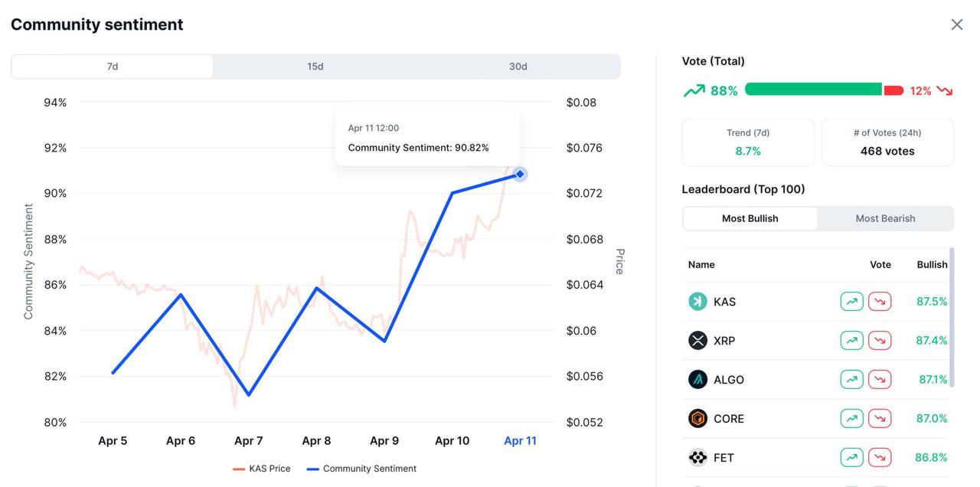Switch the chart to the 30d range
The height and width of the screenshot is (487, 980).
[x=518, y=67]
